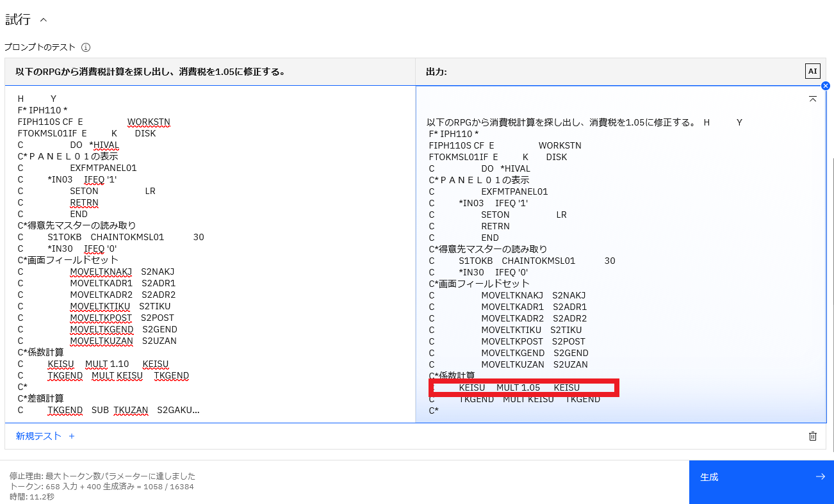This screenshot has width=834, height=504.
Task: Click the 時間: 11.2秒 status text
Action: tap(32, 497)
